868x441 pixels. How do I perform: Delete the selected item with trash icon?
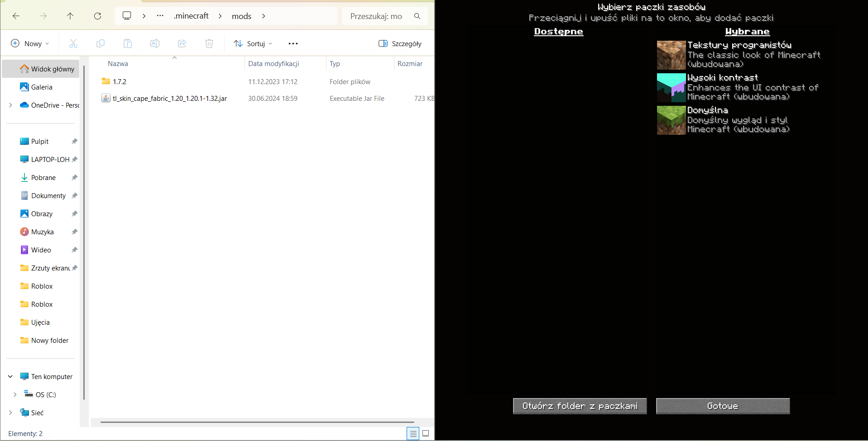click(x=209, y=43)
